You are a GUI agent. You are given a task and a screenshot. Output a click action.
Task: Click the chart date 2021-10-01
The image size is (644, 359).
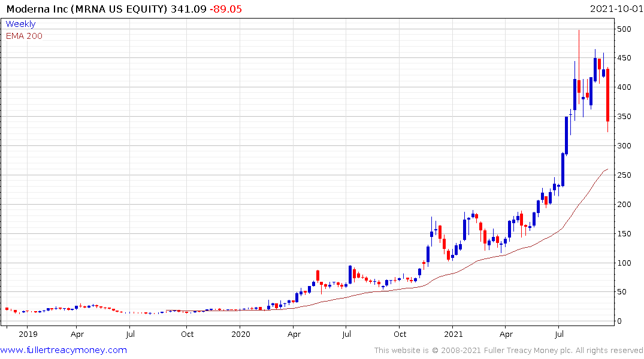pos(616,9)
